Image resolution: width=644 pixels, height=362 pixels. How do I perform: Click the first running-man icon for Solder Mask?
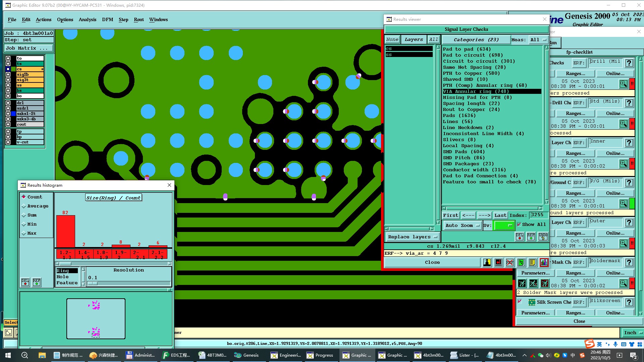pos(522,284)
